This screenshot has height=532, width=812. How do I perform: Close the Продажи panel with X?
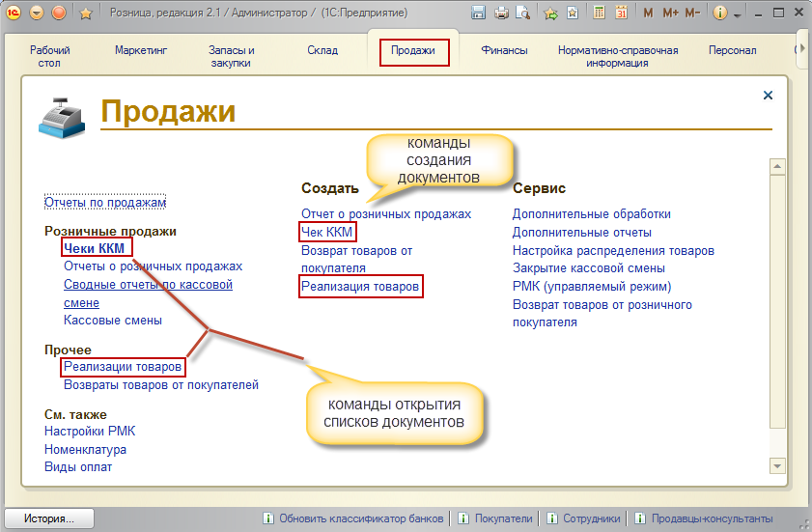pyautogui.click(x=768, y=96)
